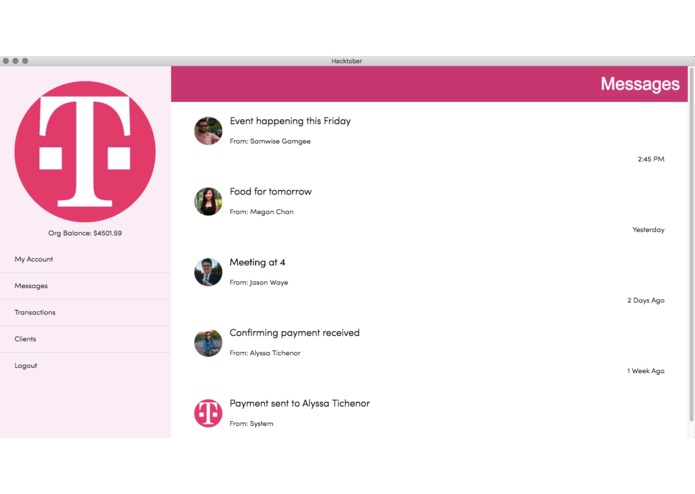
Task: Open message 'Confirming payment received'
Action: [x=294, y=333]
